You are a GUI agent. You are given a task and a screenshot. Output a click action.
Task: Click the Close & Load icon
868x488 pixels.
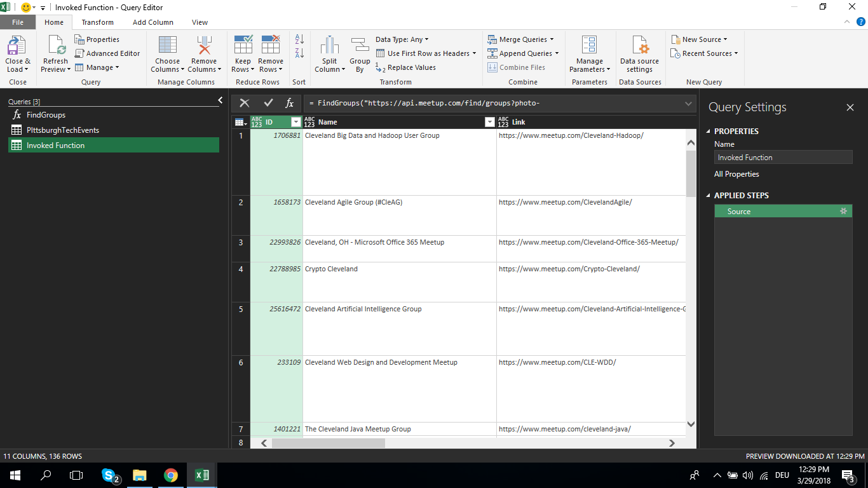tap(17, 47)
